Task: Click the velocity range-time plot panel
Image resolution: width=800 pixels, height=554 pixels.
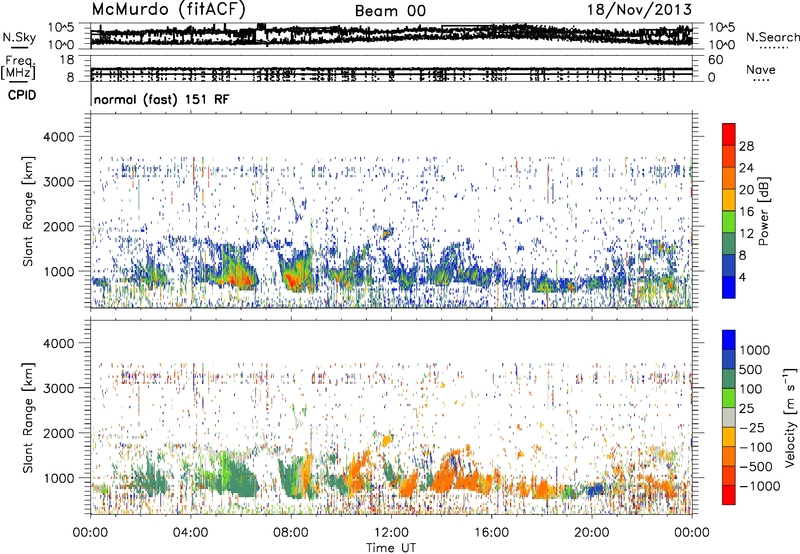Action: pyautogui.click(x=391, y=417)
